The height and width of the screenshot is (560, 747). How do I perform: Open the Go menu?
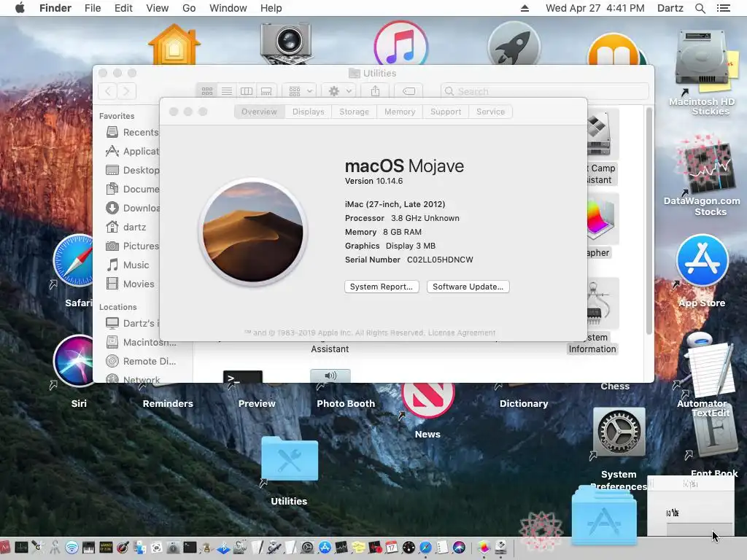pos(189,8)
